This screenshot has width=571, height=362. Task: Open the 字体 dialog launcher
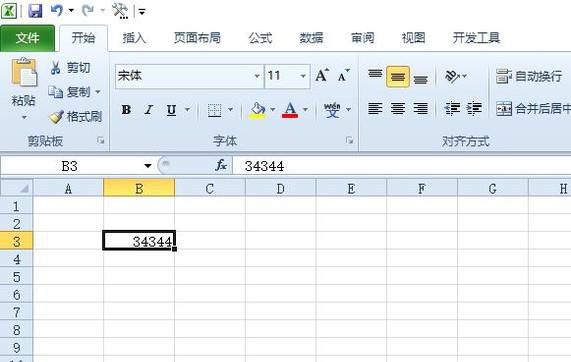(350, 140)
